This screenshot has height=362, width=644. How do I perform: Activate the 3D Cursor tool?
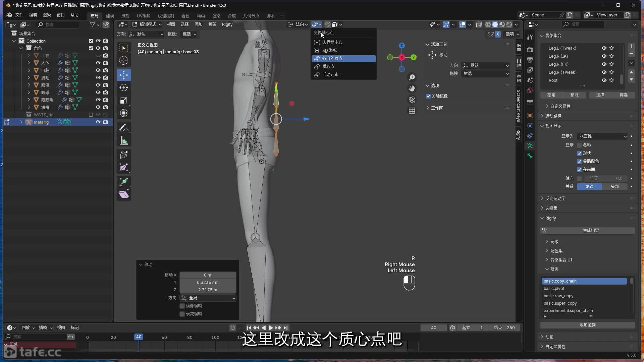[124, 61]
